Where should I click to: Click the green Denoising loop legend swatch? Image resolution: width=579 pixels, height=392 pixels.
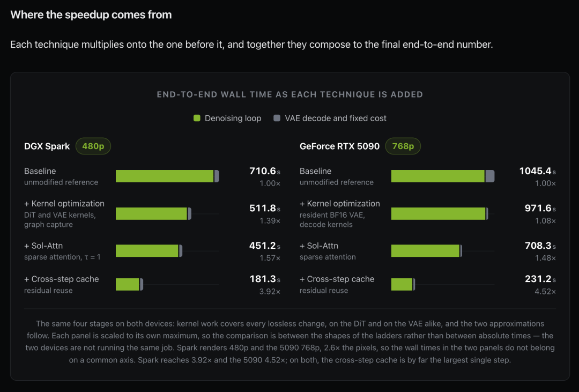(197, 118)
